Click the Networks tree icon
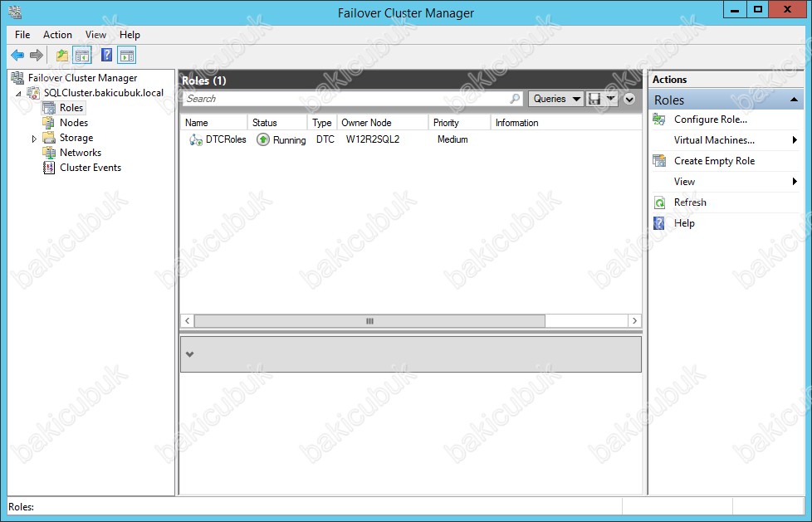 pos(49,153)
